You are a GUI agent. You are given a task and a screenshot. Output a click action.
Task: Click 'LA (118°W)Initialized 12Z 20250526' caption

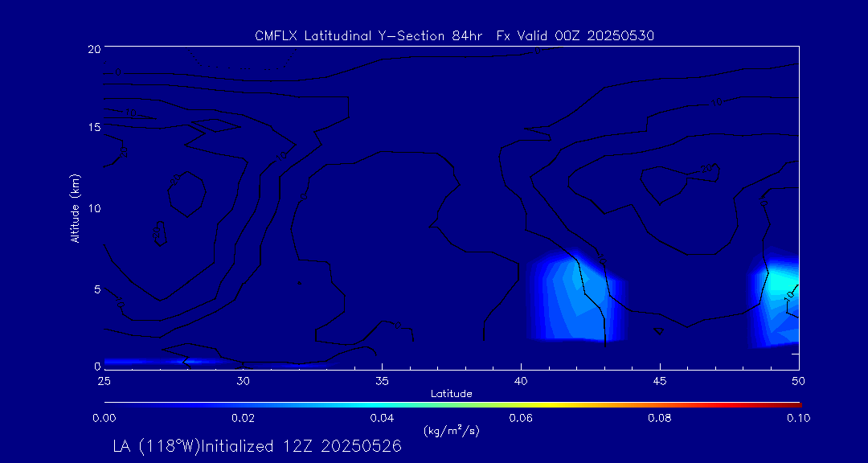pos(257,446)
